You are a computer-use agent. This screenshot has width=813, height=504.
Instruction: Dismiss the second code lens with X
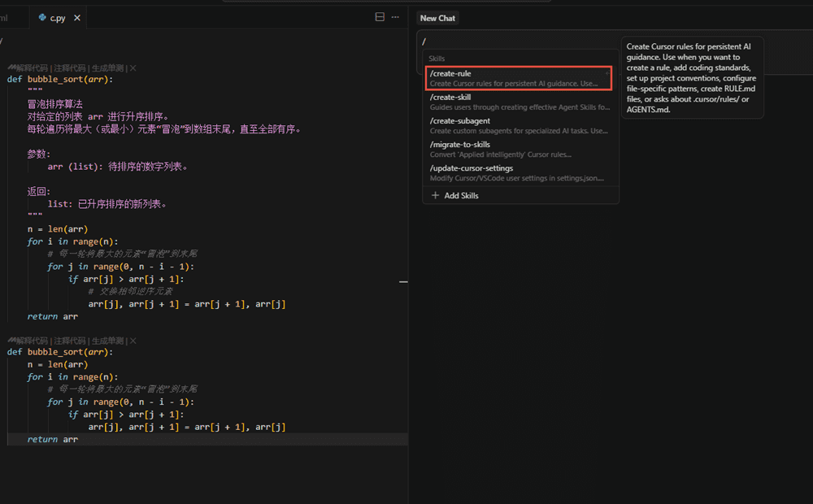133,341
